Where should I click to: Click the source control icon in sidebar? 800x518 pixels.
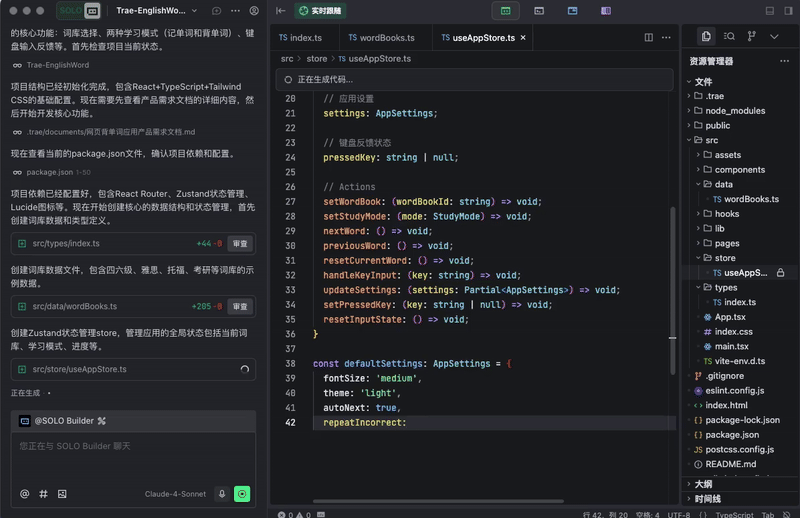752,37
